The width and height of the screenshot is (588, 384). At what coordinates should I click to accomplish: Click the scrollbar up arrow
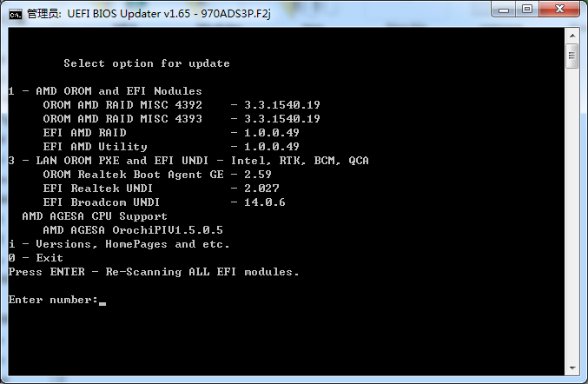tap(572, 36)
